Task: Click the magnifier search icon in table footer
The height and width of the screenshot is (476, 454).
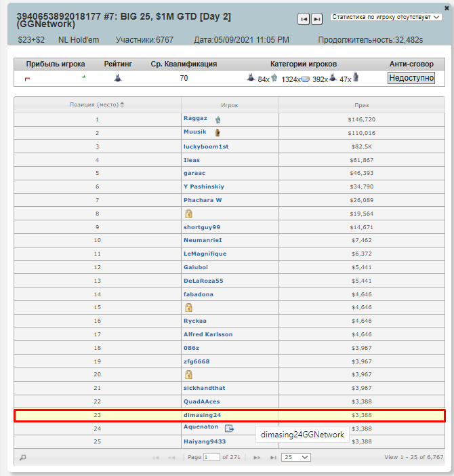Action: click(23, 458)
